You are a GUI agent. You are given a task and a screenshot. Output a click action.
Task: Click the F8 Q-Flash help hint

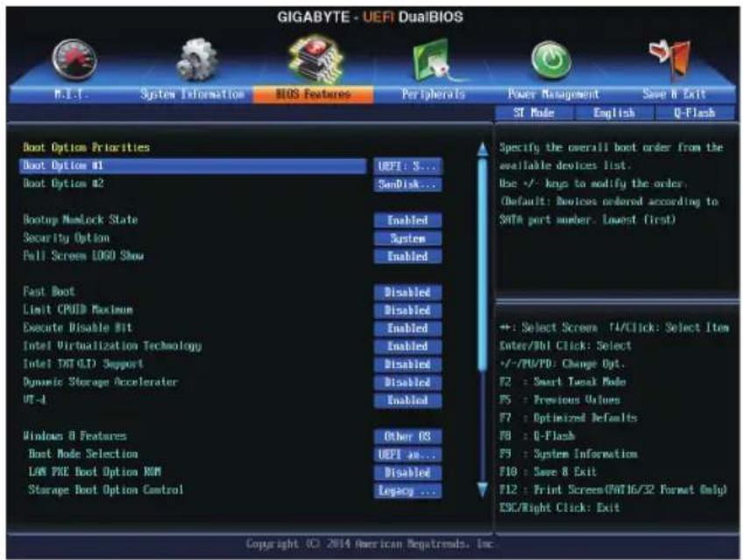pos(537,436)
